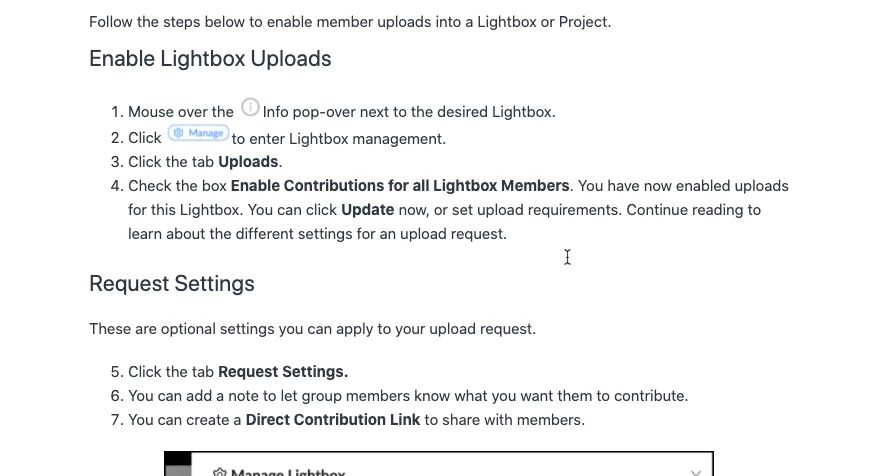885x476 pixels.
Task: Click the gear icon beside Manage Lightbox
Action: (x=220, y=472)
